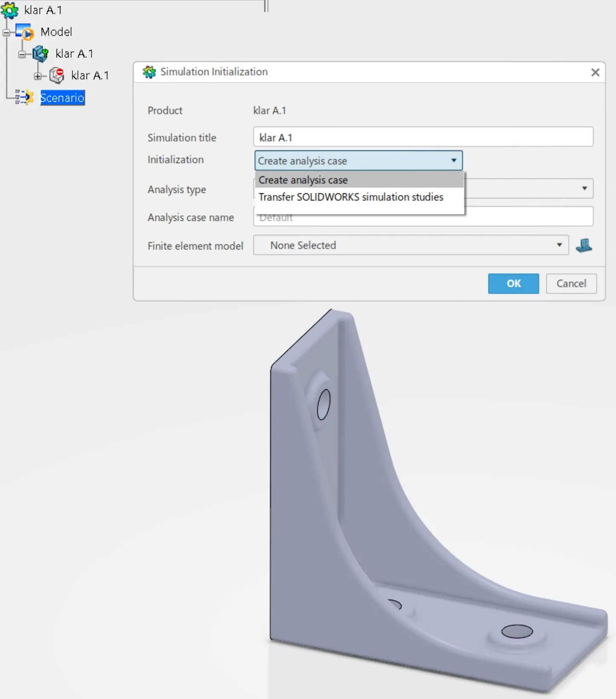This screenshot has width=616, height=699.
Task: Click the blue product cube icon for klar A.1
Action: pyautogui.click(x=40, y=54)
